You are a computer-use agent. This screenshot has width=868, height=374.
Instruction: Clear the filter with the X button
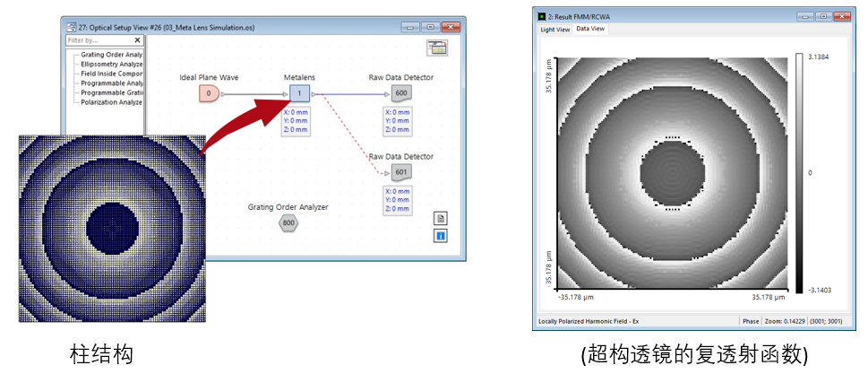137,40
